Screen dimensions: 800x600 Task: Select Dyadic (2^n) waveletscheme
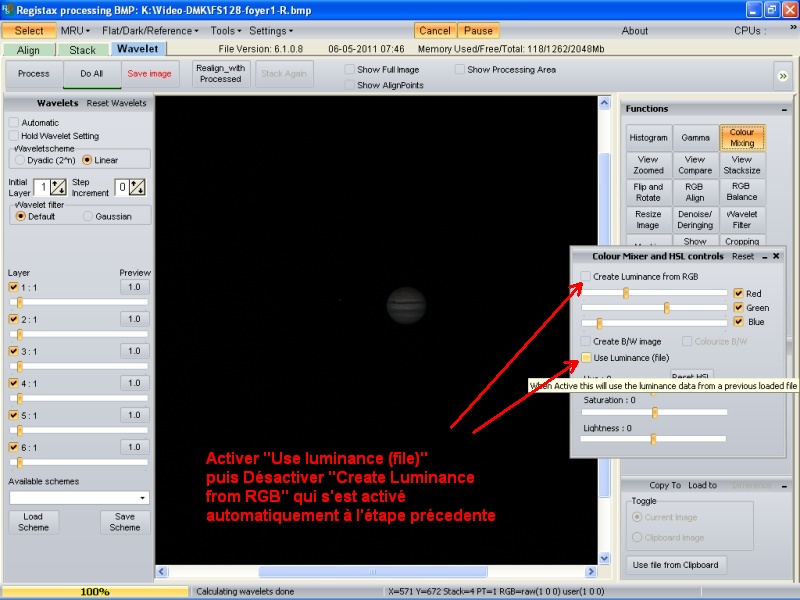point(20,160)
